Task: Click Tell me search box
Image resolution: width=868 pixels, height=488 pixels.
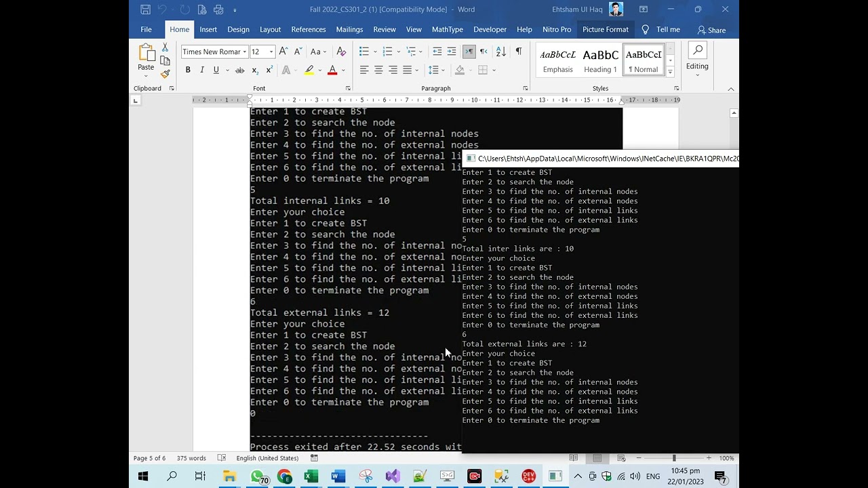Action: pyautogui.click(x=661, y=29)
